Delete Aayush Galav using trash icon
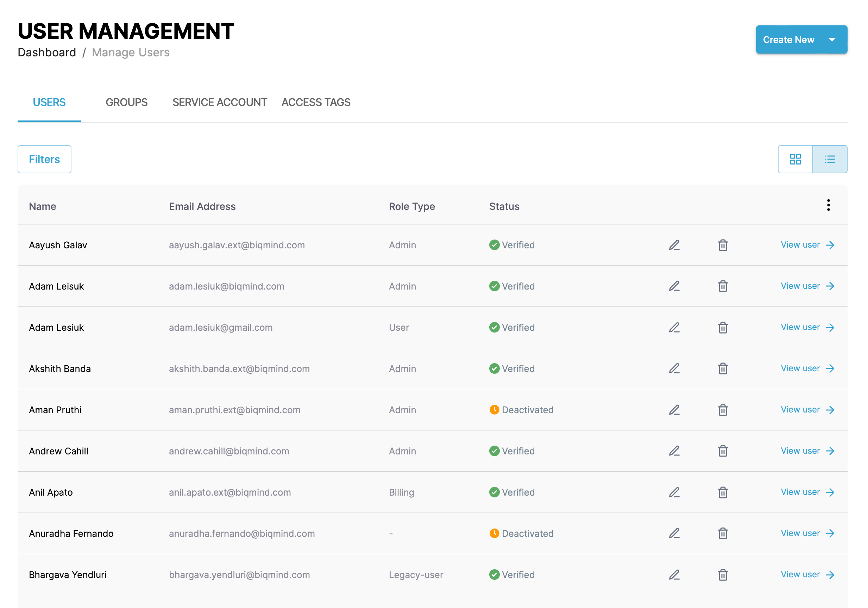868x608 pixels. pos(722,245)
